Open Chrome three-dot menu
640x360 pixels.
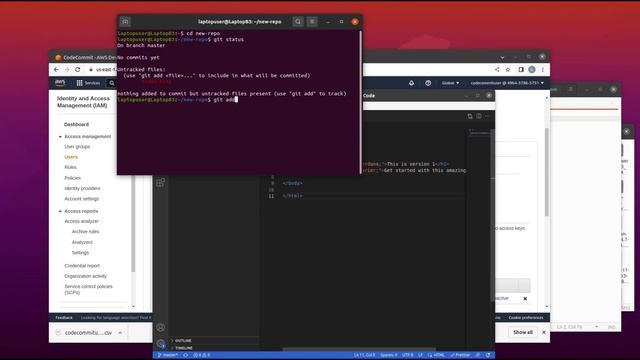pos(543,70)
